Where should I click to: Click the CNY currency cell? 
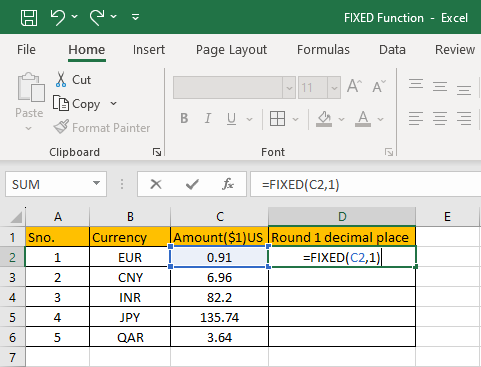(x=130, y=277)
